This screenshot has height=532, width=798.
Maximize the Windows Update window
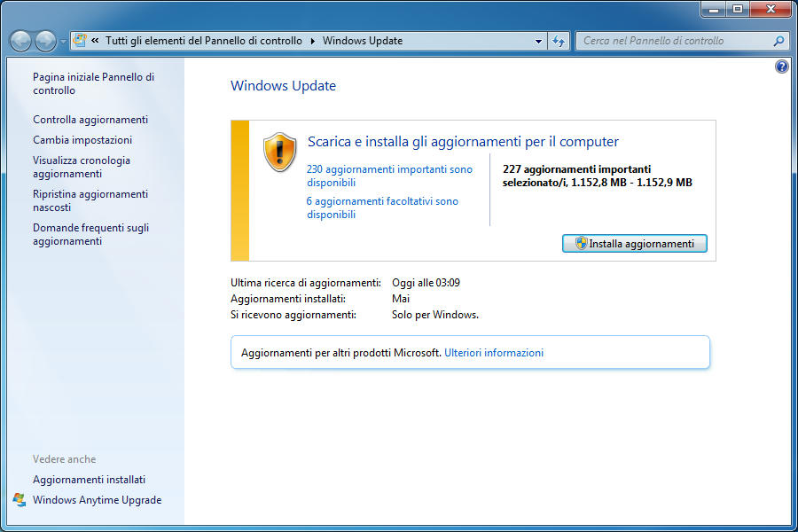pos(738,9)
